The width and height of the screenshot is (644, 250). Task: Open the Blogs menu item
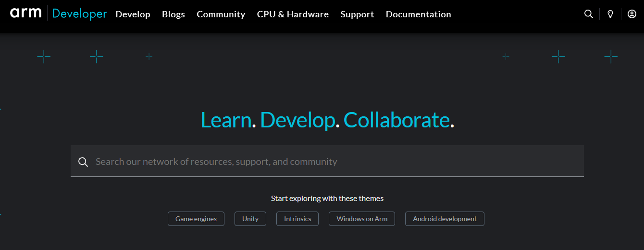pos(173,14)
